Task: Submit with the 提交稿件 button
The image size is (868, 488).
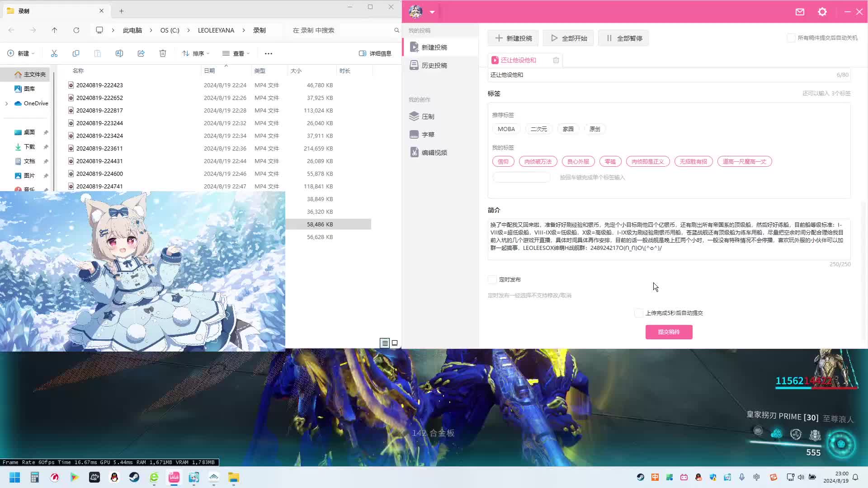Action: click(x=669, y=332)
